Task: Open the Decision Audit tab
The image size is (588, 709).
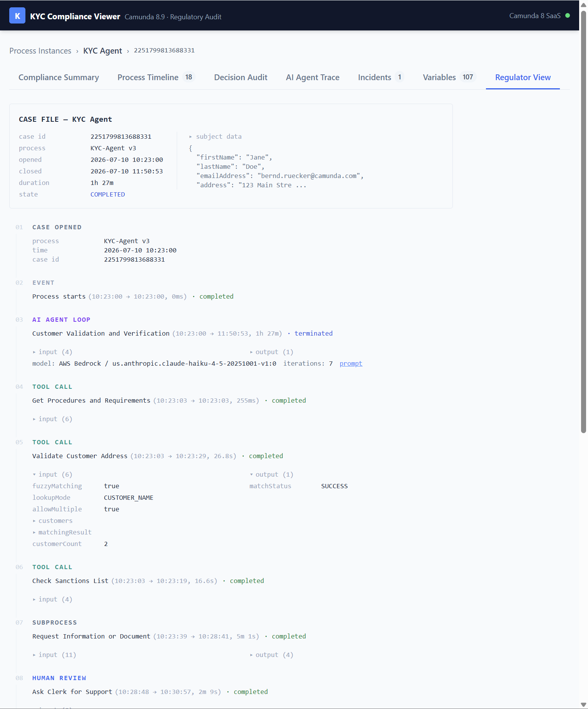Action: [241, 77]
